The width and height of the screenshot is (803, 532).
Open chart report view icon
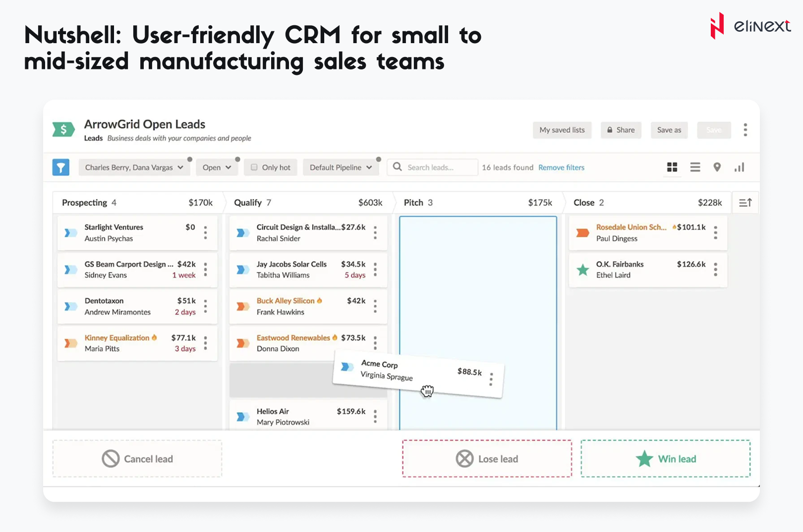point(739,168)
